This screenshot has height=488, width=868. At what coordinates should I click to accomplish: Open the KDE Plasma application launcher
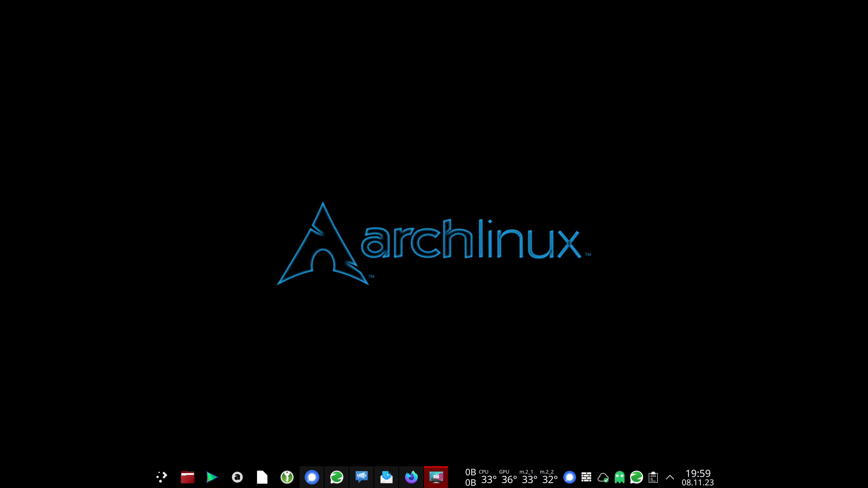tap(162, 477)
